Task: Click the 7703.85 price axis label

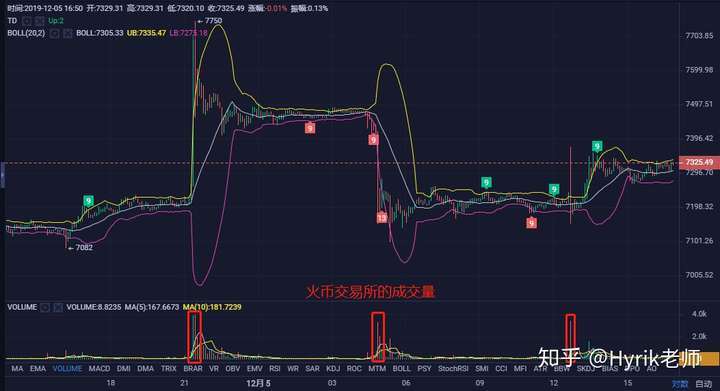Action: [699, 36]
